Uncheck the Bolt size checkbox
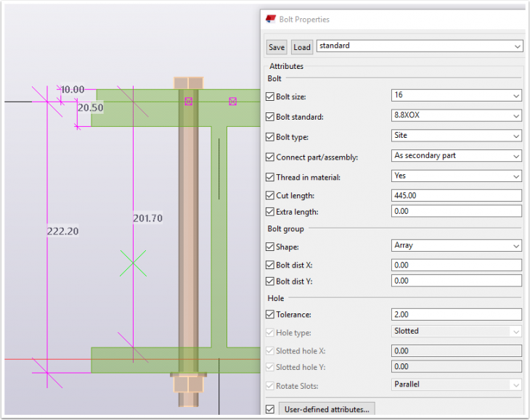 click(271, 96)
